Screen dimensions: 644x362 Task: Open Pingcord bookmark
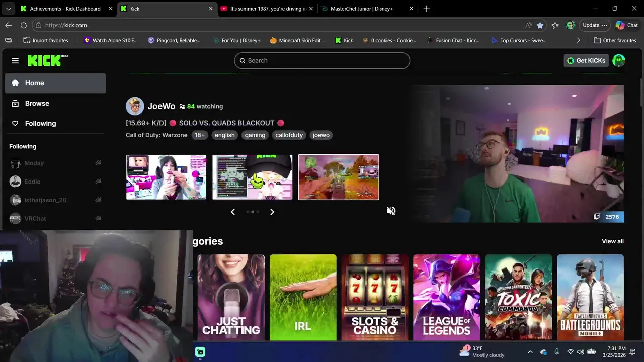pos(174,40)
